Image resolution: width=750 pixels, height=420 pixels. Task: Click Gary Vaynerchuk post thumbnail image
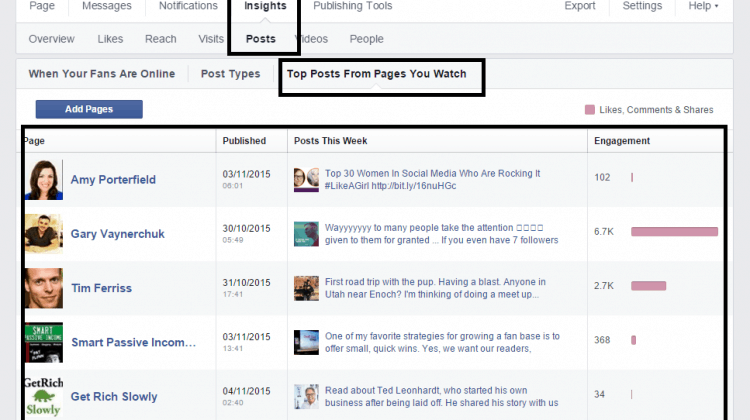[x=306, y=234]
